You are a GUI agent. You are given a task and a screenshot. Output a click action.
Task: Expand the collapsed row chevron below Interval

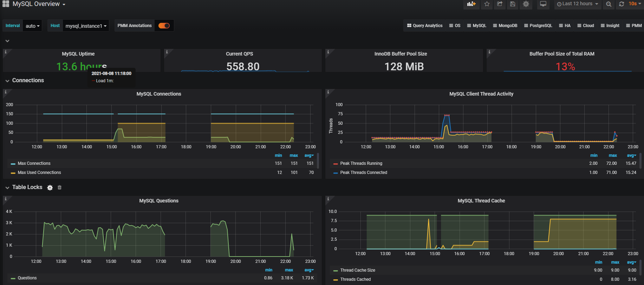7,41
